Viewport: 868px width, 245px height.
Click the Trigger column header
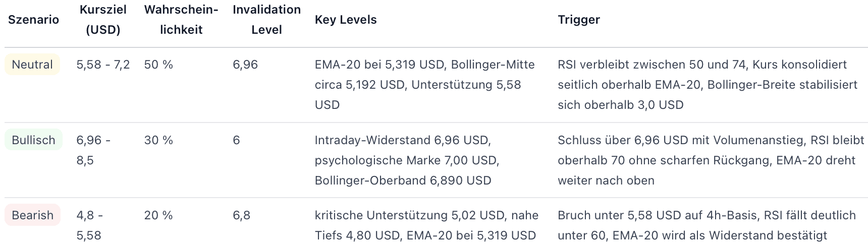[x=579, y=20]
